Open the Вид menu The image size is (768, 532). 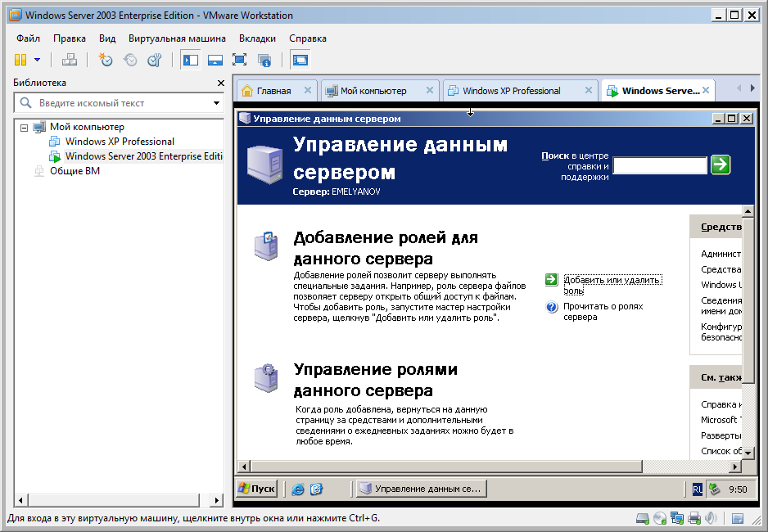point(107,38)
